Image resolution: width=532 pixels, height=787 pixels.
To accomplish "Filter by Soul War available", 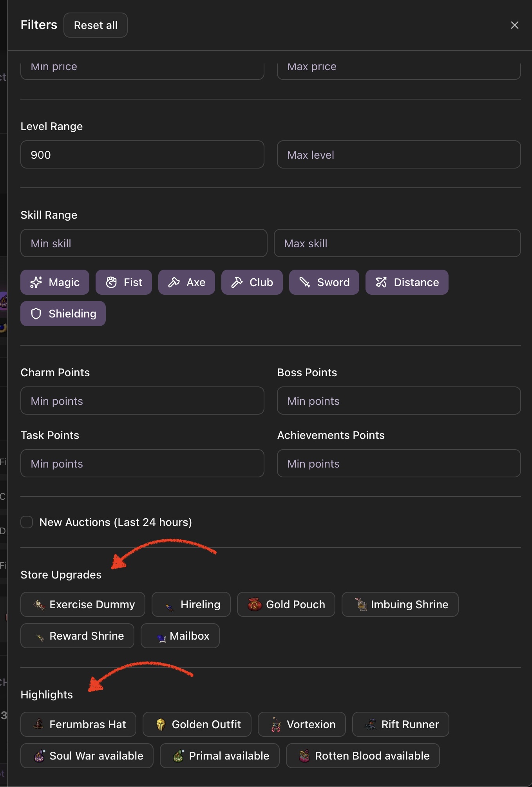I will (x=87, y=756).
